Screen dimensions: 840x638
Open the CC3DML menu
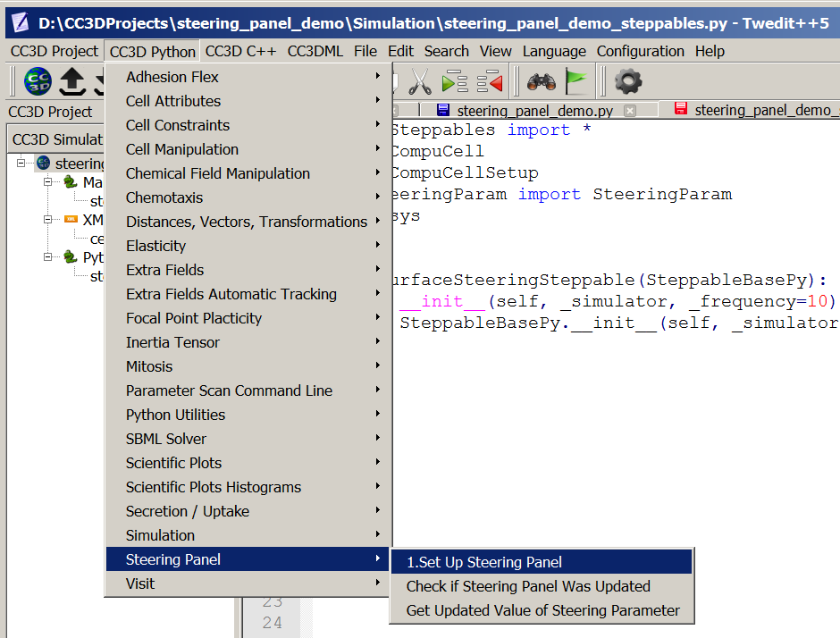315,51
